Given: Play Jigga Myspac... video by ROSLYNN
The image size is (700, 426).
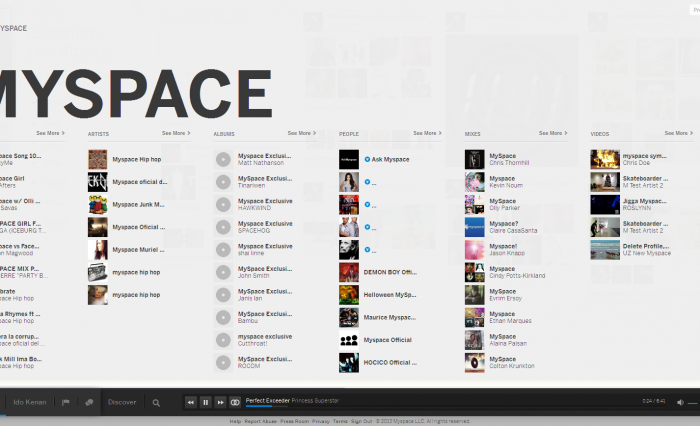Looking at the screenshot, I should [605, 205].
